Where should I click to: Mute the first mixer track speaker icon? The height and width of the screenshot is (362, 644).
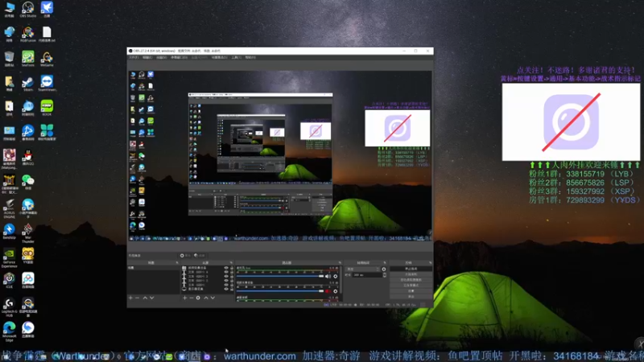[328, 276]
